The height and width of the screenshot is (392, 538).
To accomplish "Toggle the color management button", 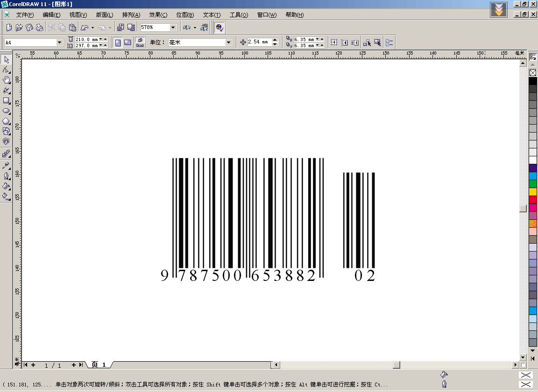I will 219,28.
